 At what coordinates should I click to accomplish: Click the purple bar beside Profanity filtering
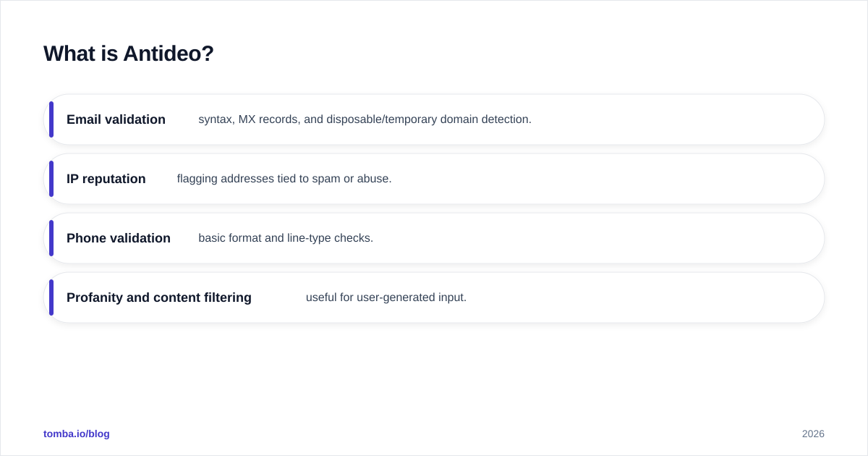[x=51, y=297]
